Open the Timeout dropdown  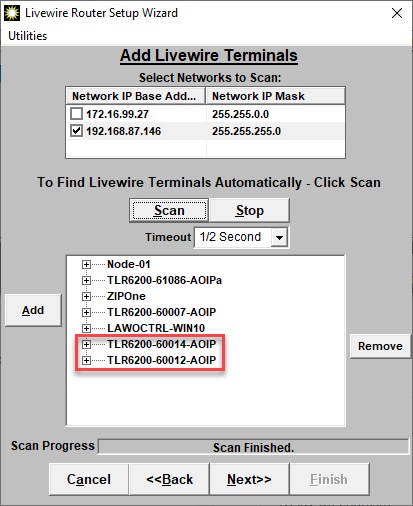(279, 237)
